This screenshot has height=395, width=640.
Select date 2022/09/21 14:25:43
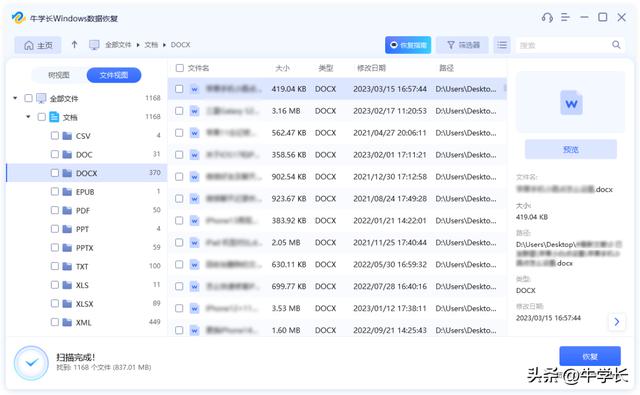(390, 330)
